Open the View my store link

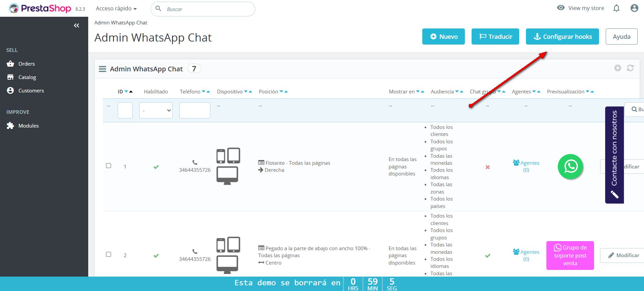pyautogui.click(x=581, y=8)
